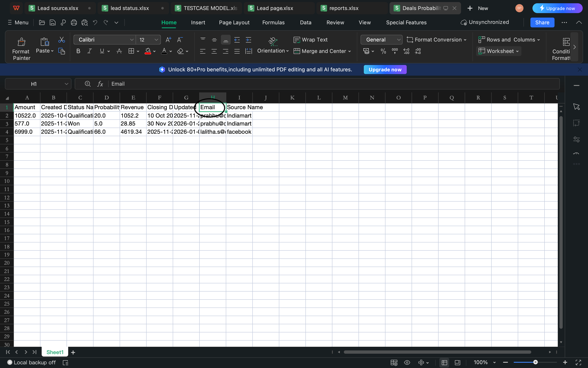The height and width of the screenshot is (368, 588).
Task: Open the Name Box cell reference dropdown
Action: 66,84
